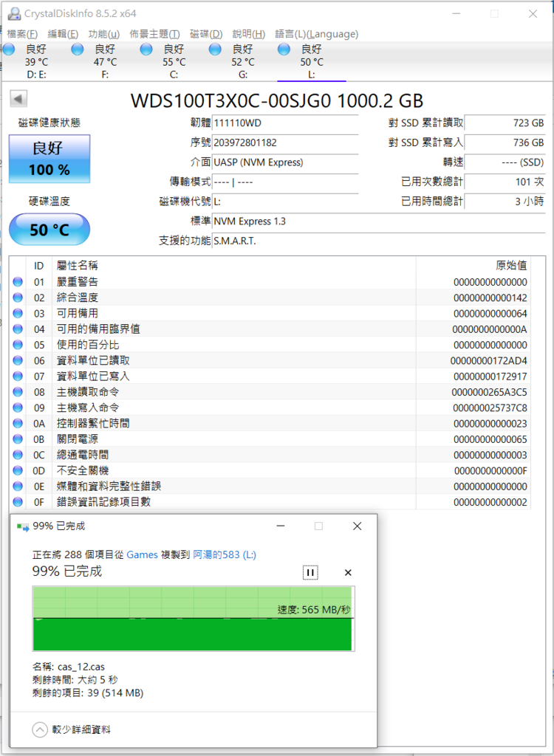The image size is (554, 756).
Task: Click the serial number field 203972801182
Action: 285,143
